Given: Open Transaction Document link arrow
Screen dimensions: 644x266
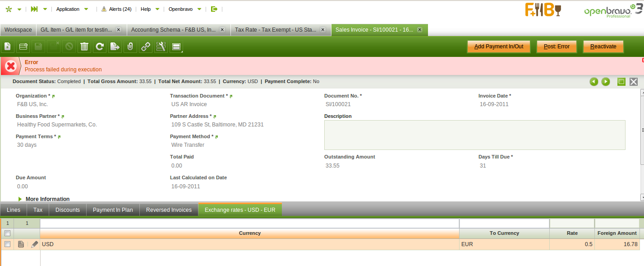Looking at the screenshot, I should 231,96.
